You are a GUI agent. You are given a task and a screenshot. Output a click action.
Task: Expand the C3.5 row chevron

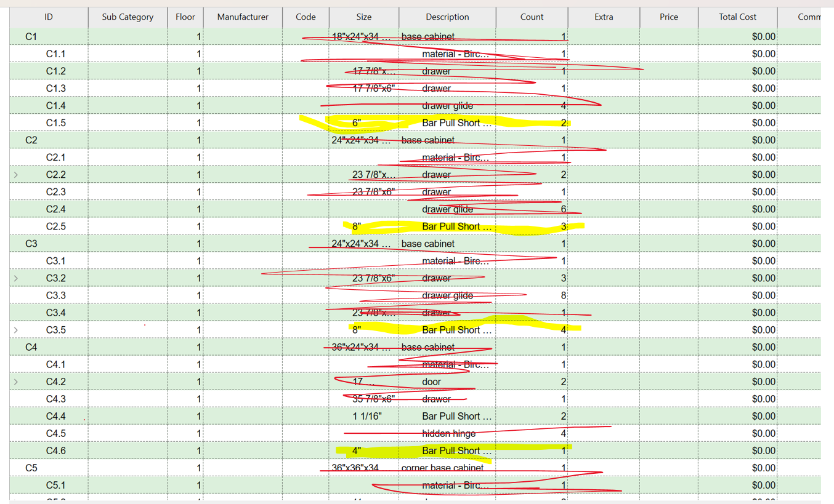16,330
